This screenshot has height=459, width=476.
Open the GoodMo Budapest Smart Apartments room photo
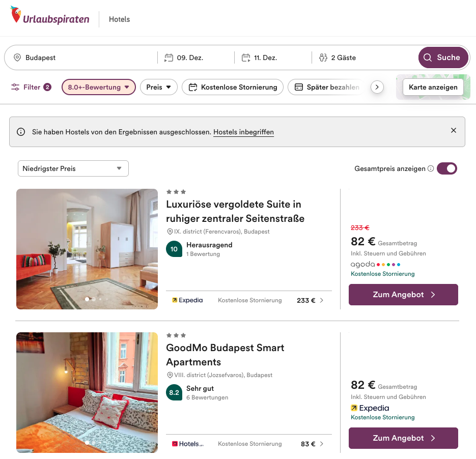[87, 392]
